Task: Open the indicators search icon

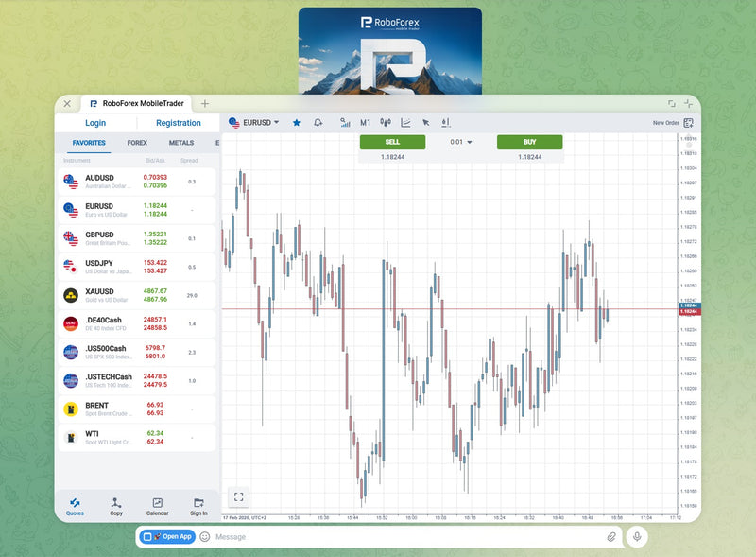Action: click(x=345, y=123)
